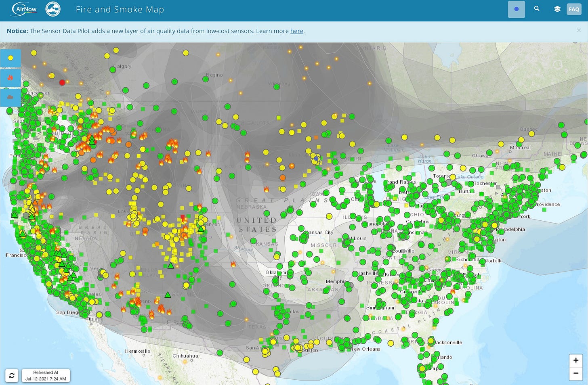Click the NEBRASKA state label
588x385 pixels.
point(252,207)
